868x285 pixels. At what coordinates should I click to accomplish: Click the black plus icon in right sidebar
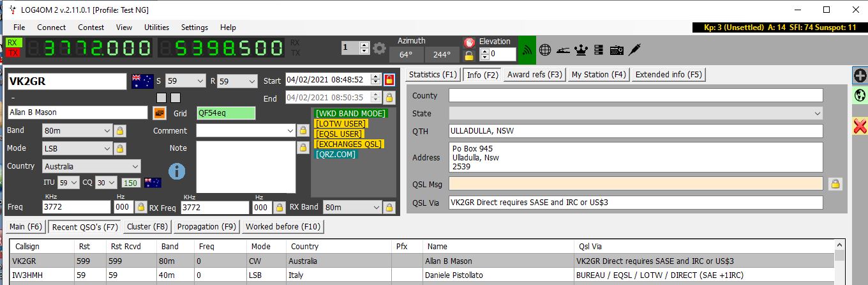tap(860, 75)
